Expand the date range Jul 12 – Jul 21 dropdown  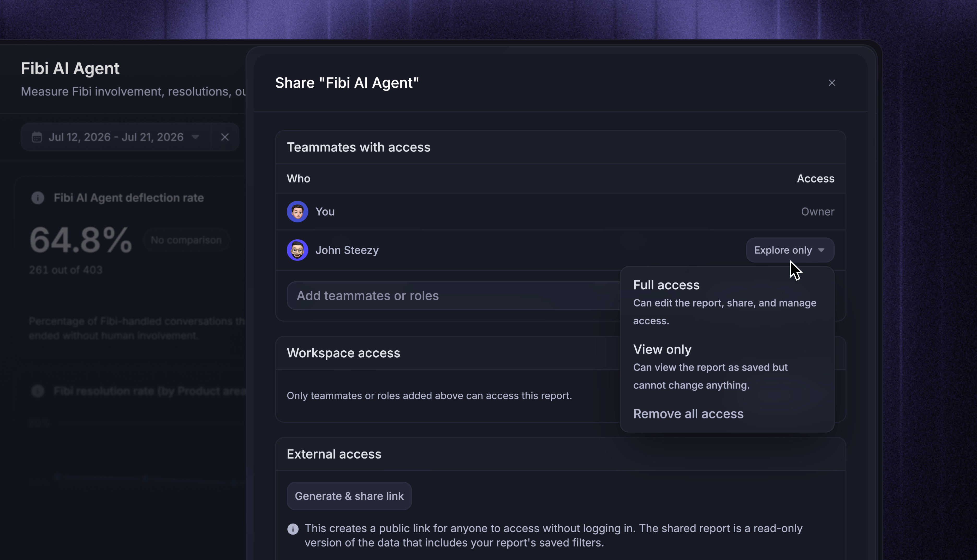pos(116,137)
